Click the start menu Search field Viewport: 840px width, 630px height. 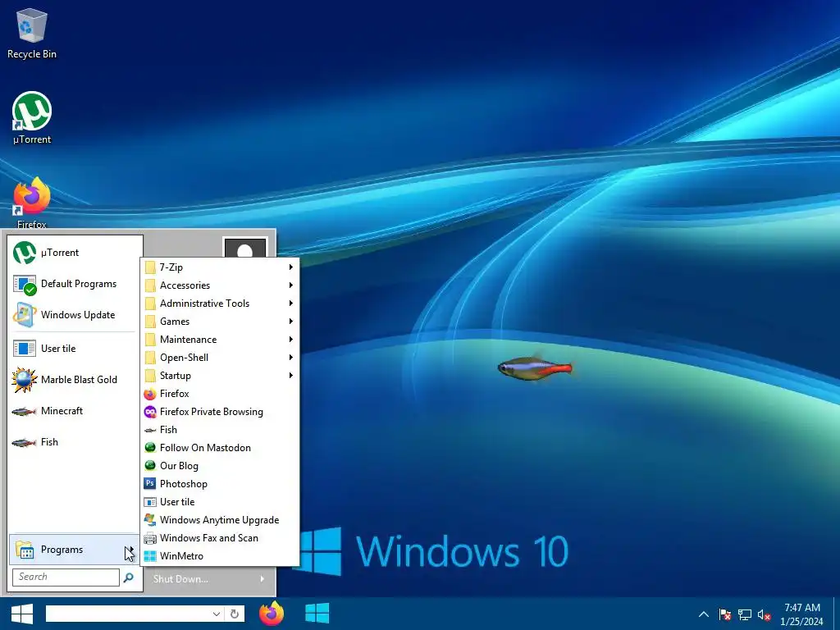(66, 577)
